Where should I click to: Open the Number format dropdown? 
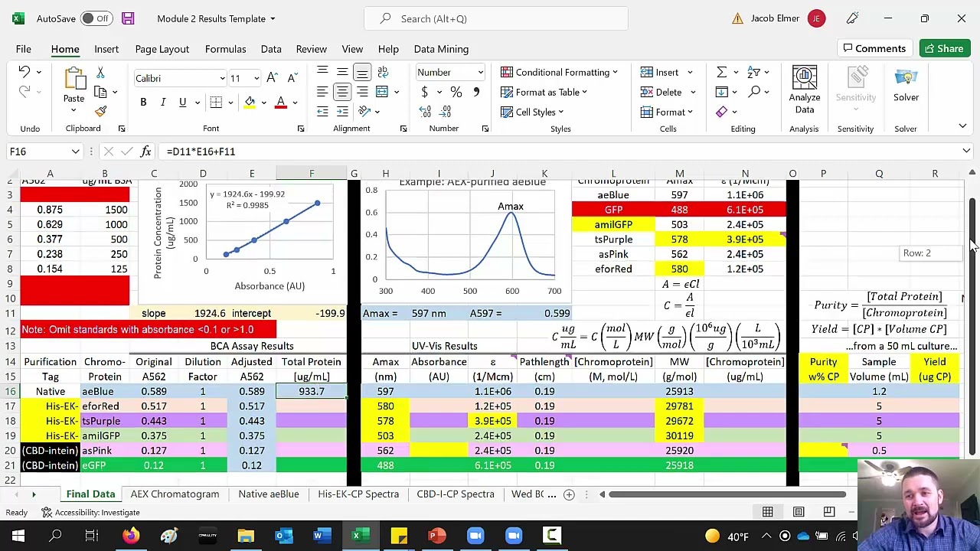point(480,72)
